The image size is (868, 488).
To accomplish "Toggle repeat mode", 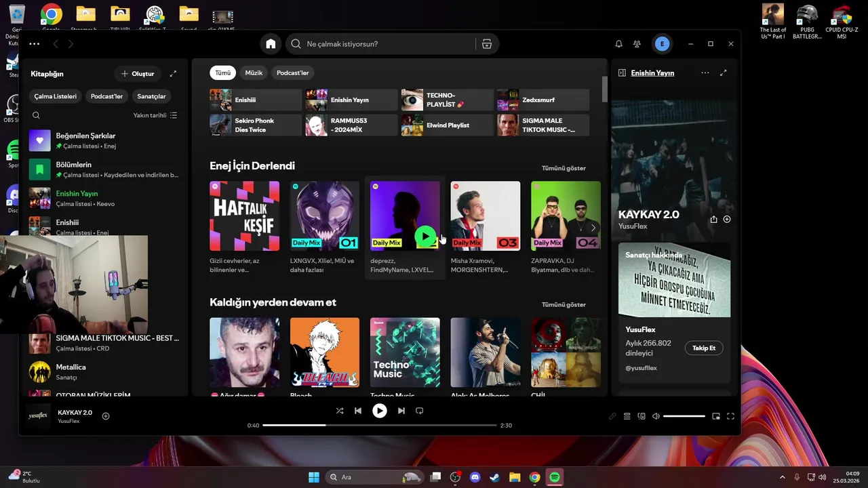I will point(419,411).
